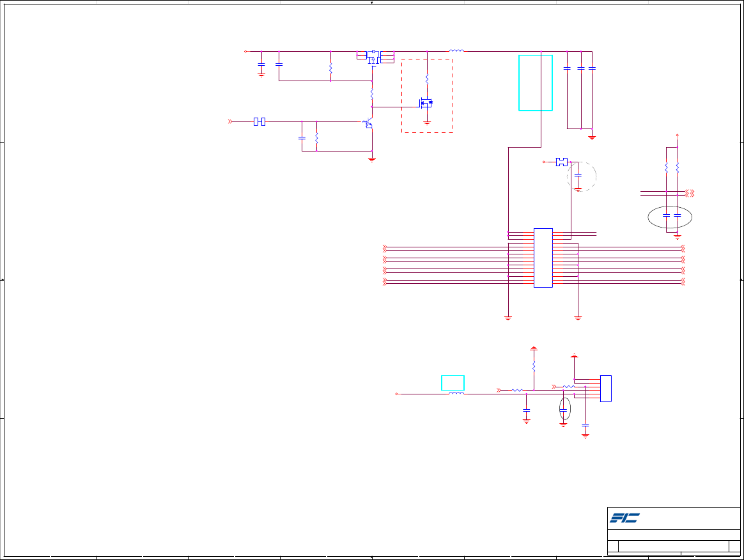
Task: Click power port circle above pull-up resistors
Action: click(678, 136)
